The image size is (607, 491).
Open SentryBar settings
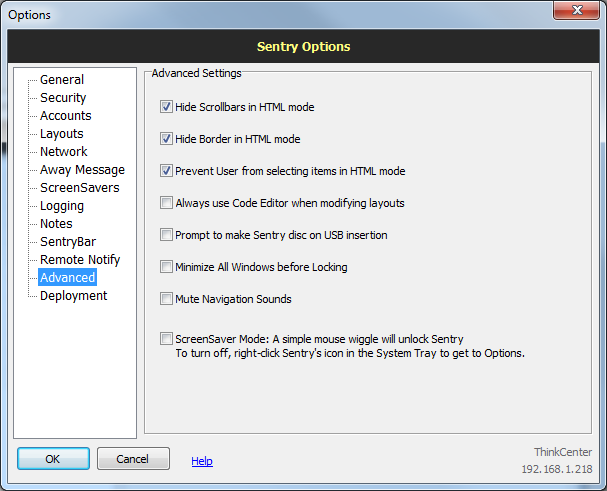[x=68, y=242]
